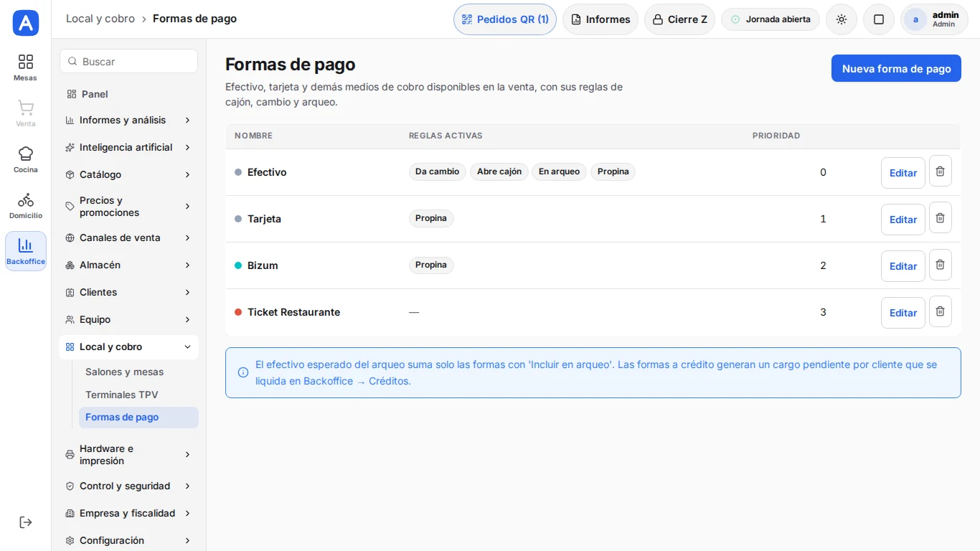Expand Informes y análisis menu
The width and height of the screenshot is (980, 551).
[128, 120]
